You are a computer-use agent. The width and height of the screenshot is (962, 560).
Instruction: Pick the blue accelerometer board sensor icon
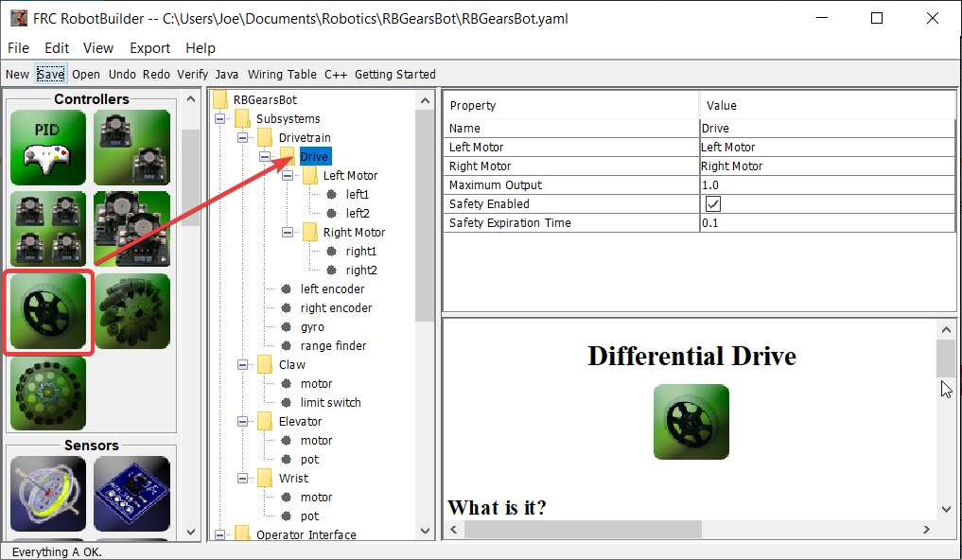pyautogui.click(x=131, y=494)
